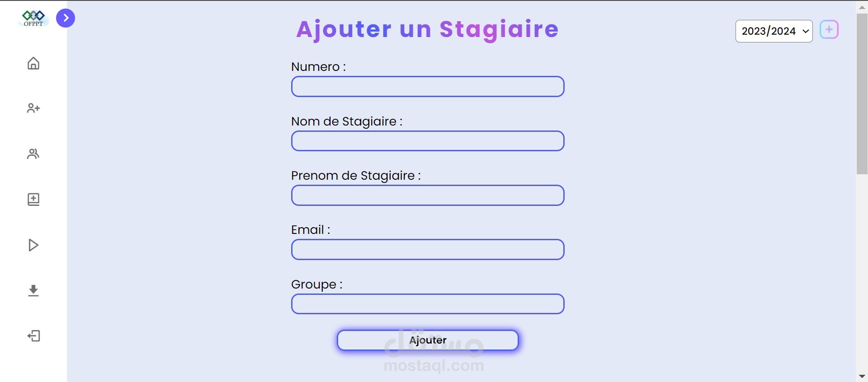The height and width of the screenshot is (382, 868).
Task: Select the Email input field
Action: point(427,250)
